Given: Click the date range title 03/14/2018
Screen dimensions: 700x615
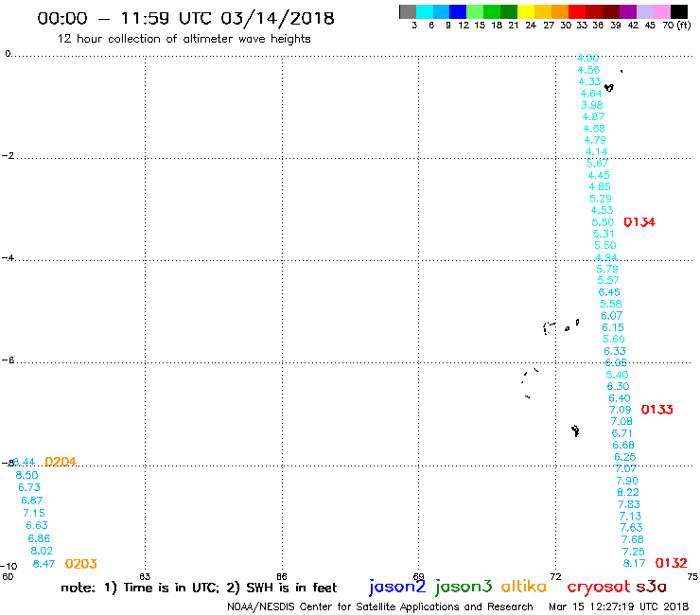Looking at the screenshot, I should (x=277, y=19).
